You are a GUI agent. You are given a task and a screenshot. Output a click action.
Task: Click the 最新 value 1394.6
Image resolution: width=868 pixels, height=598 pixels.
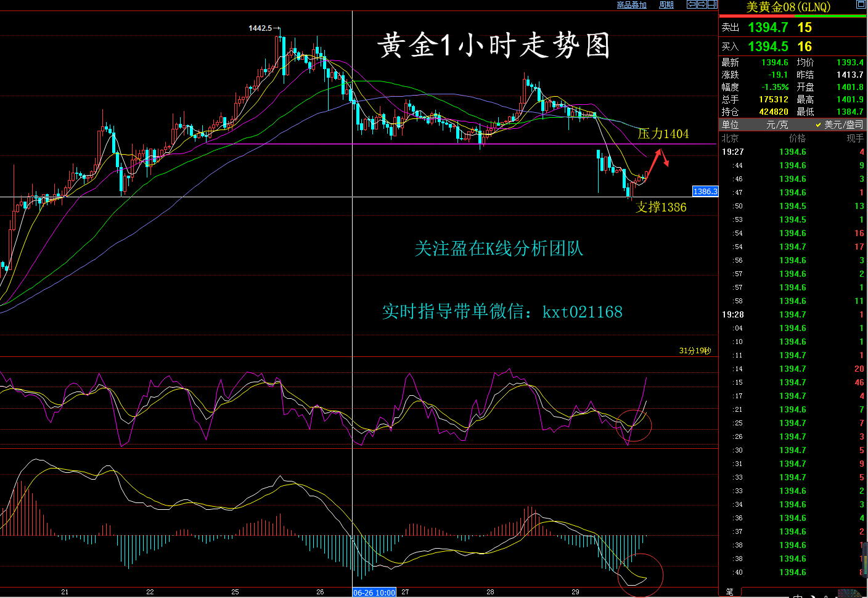coord(775,62)
